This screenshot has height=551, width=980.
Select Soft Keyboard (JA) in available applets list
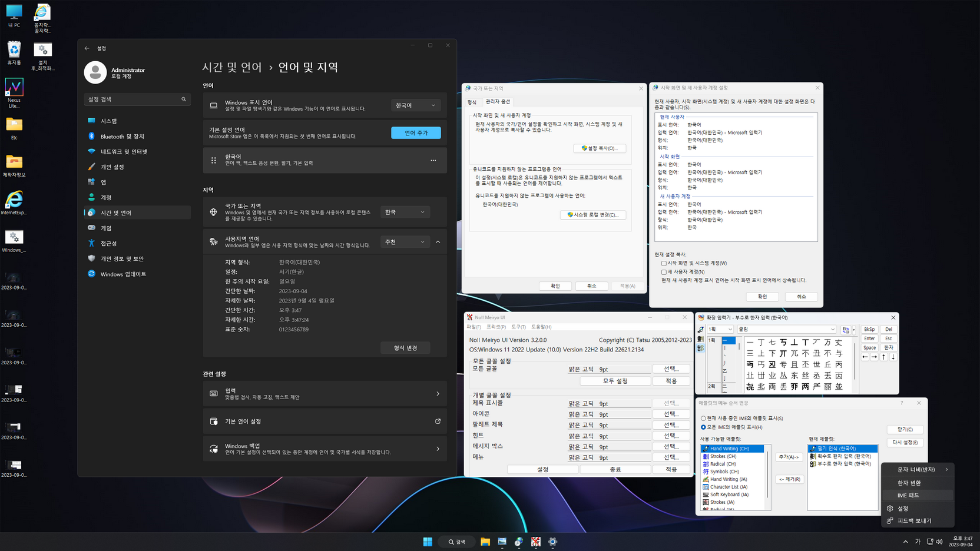click(734, 494)
